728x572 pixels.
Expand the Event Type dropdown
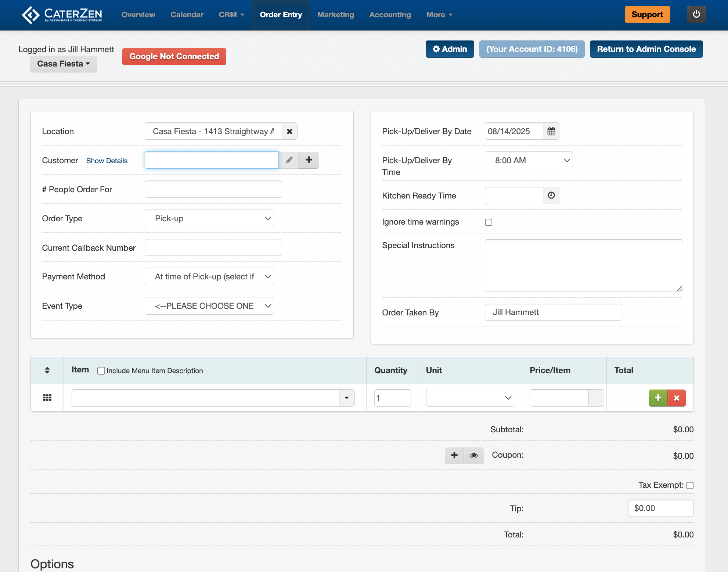[209, 306]
